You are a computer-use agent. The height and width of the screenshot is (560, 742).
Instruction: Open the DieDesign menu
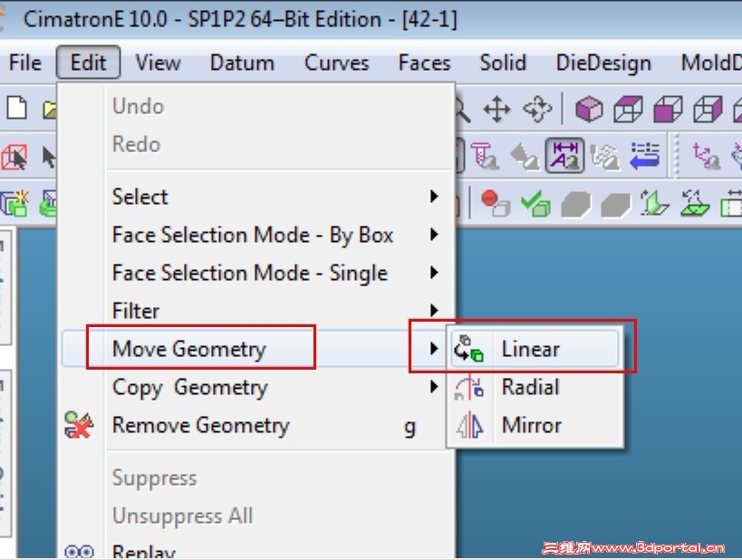tap(603, 63)
